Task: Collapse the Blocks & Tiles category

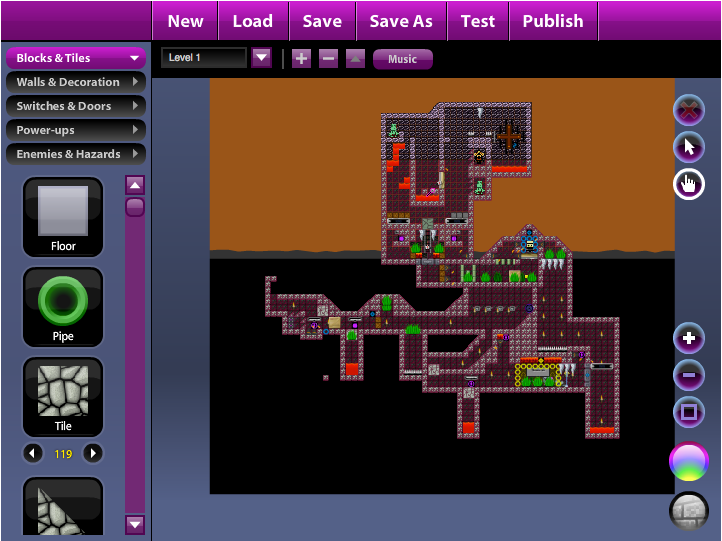Action: pos(76,58)
